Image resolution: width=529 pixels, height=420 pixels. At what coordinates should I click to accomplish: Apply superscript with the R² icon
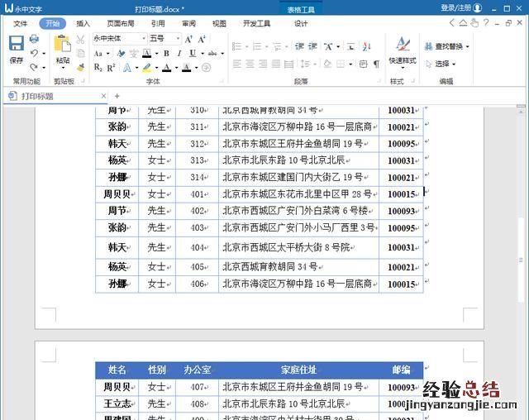pos(111,68)
